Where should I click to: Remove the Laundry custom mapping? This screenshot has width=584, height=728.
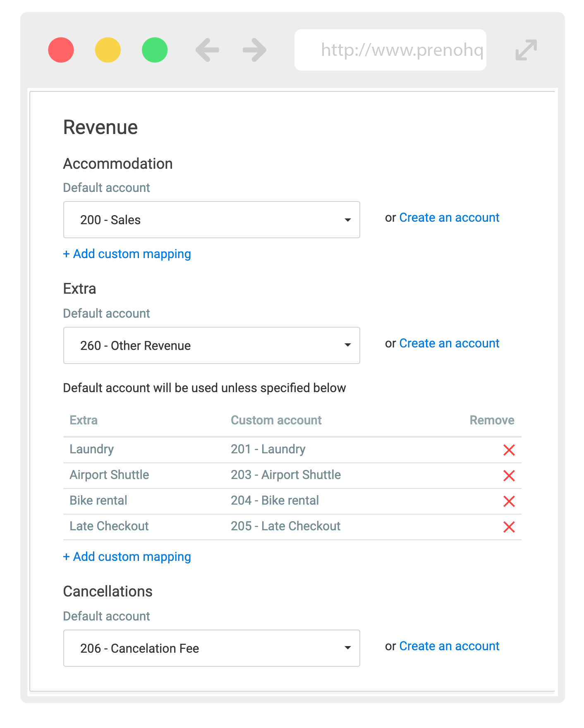pyautogui.click(x=509, y=450)
